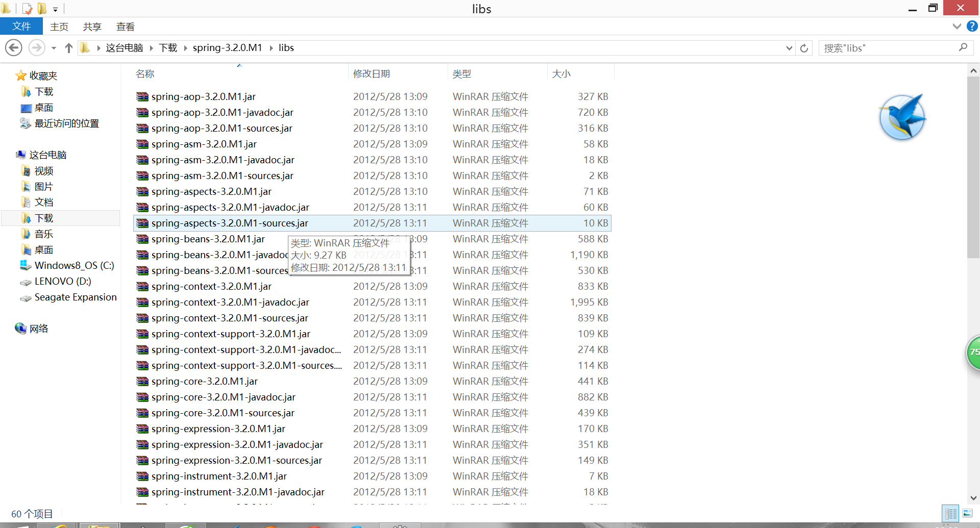Click the spring-context-3.2.0.M1-javadoc.jar archive icon
This screenshot has width=980, height=528.
point(142,303)
